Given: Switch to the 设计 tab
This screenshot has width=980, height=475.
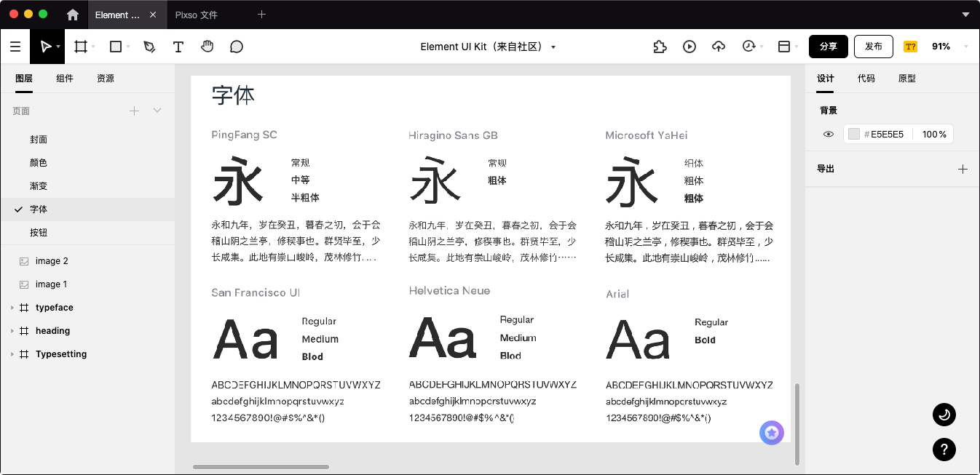Looking at the screenshot, I should point(826,79).
